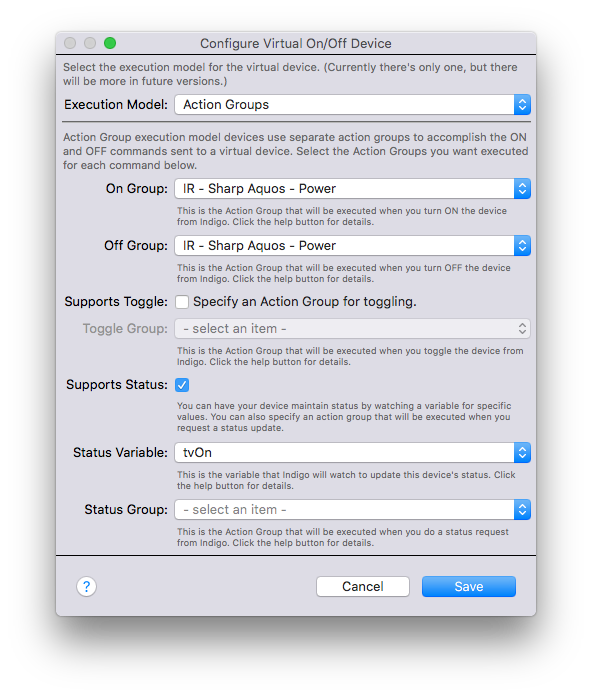
Task: Click the 'Status Group:' label
Action: [x=126, y=510]
